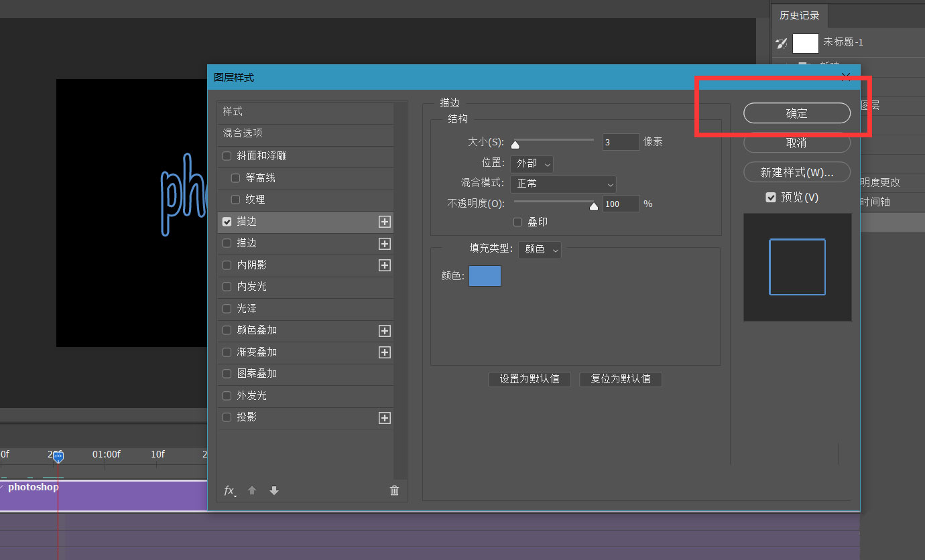Viewport: 925px width, 560px height.
Task: Open the 位置 dropdown showing 外部
Action: [532, 163]
